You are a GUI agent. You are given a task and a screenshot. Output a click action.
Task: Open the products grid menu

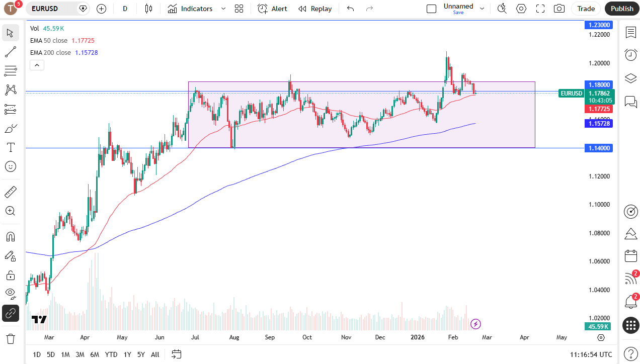[x=631, y=325]
